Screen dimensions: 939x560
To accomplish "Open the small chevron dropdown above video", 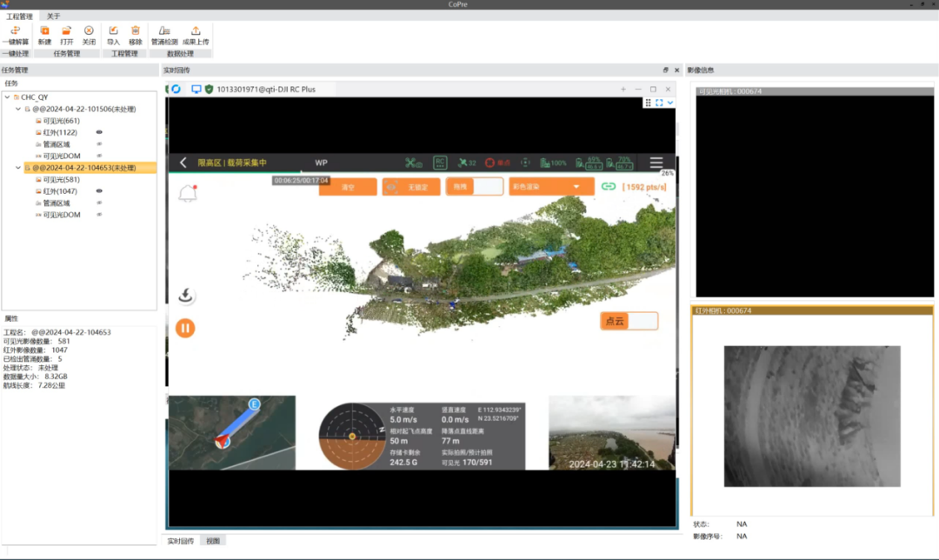I will [x=670, y=103].
